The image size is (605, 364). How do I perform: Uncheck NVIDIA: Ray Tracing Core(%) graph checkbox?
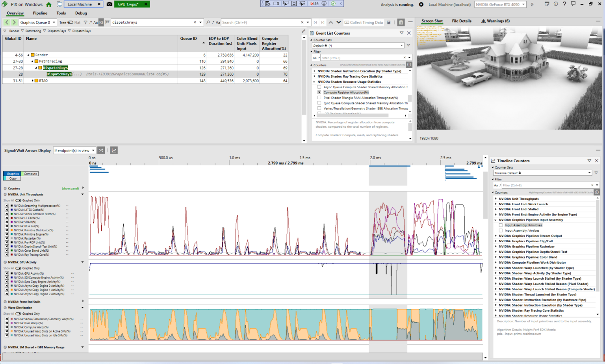pyautogui.click(x=7, y=255)
